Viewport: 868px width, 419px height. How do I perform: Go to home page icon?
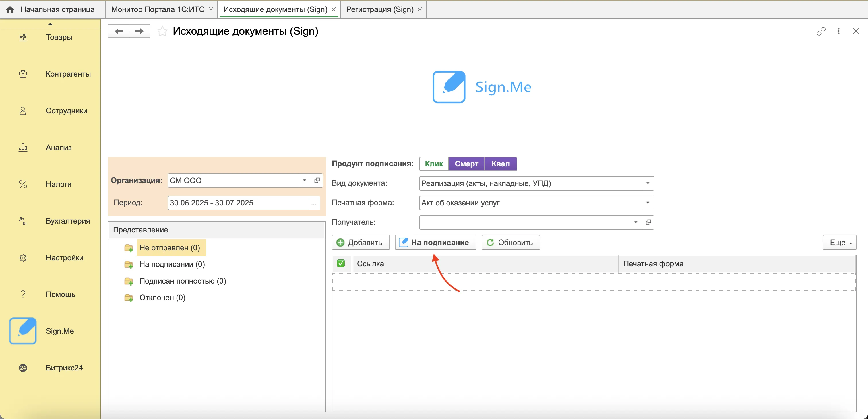[x=10, y=9]
